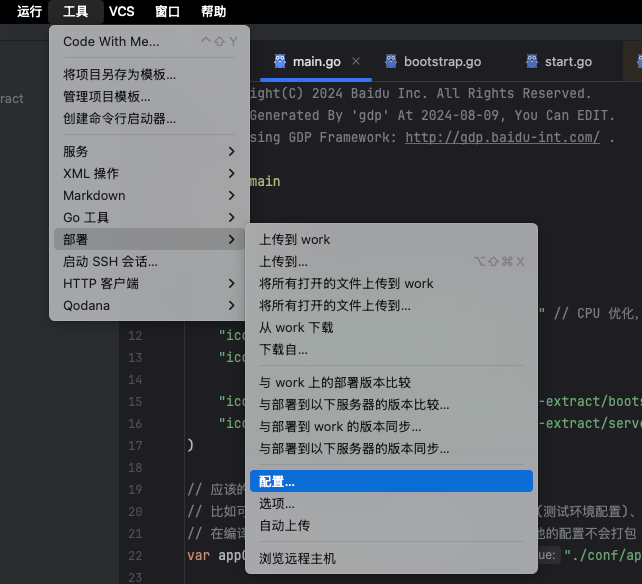The width and height of the screenshot is (642, 584).
Task: Select 与 work 上的部署版本比较
Action: tap(391, 383)
